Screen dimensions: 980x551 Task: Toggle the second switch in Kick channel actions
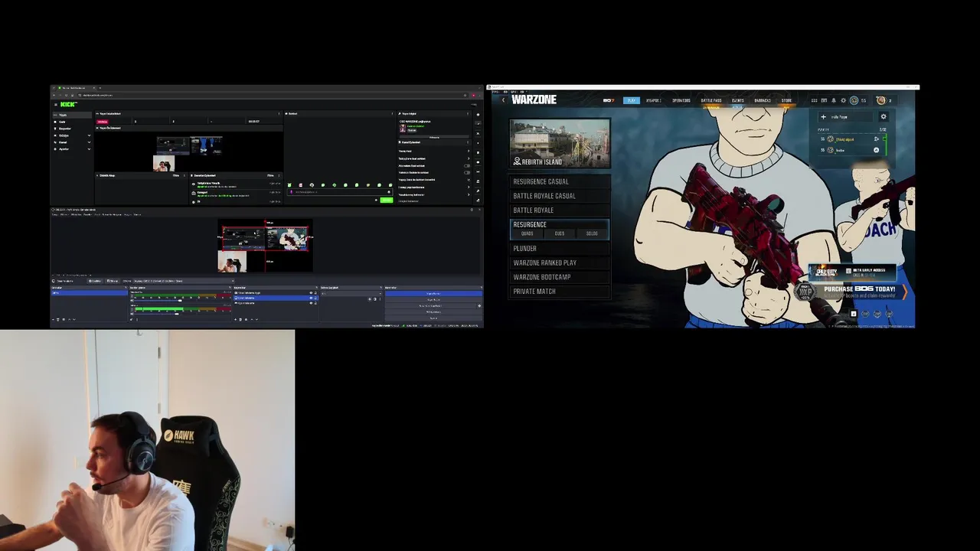click(x=467, y=173)
